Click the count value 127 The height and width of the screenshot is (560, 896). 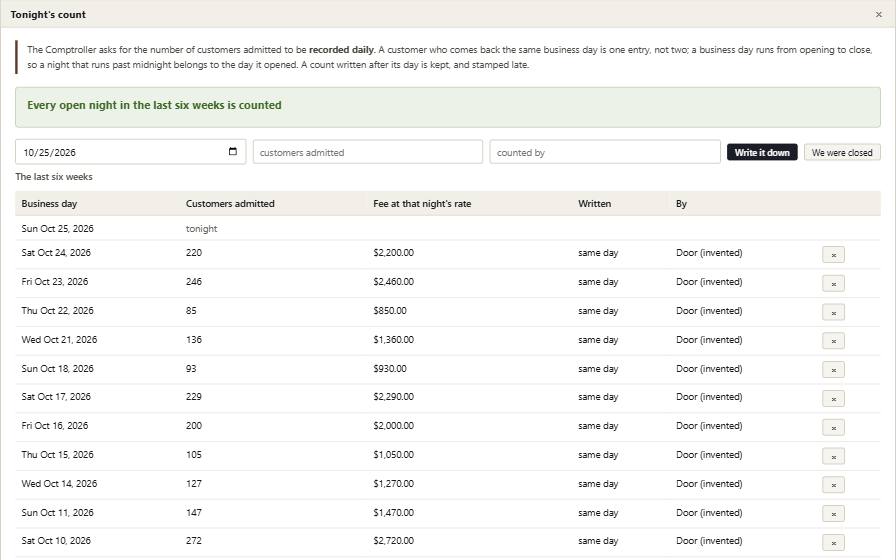(194, 483)
